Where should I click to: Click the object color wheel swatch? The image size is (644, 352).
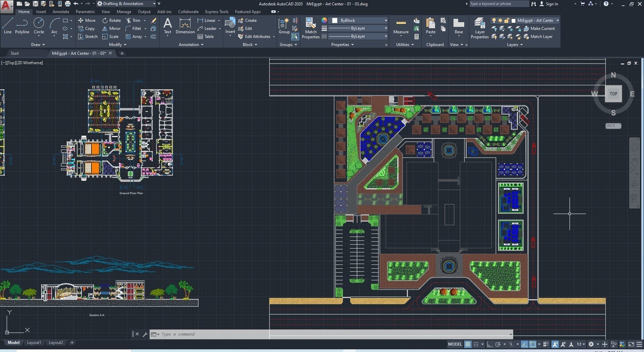tap(324, 20)
